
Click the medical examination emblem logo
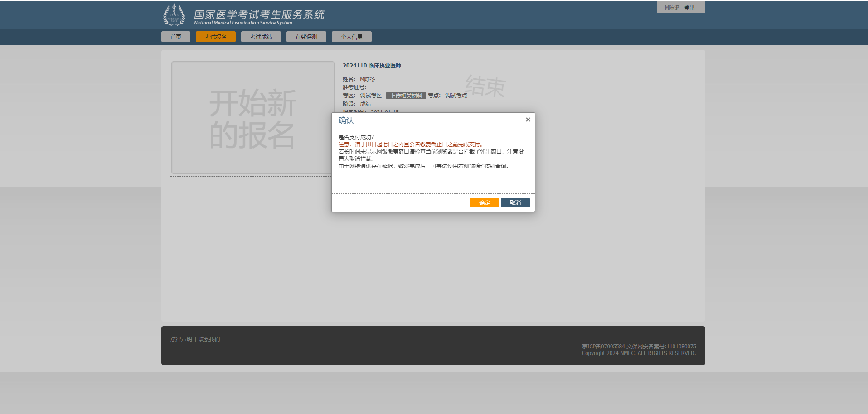174,15
